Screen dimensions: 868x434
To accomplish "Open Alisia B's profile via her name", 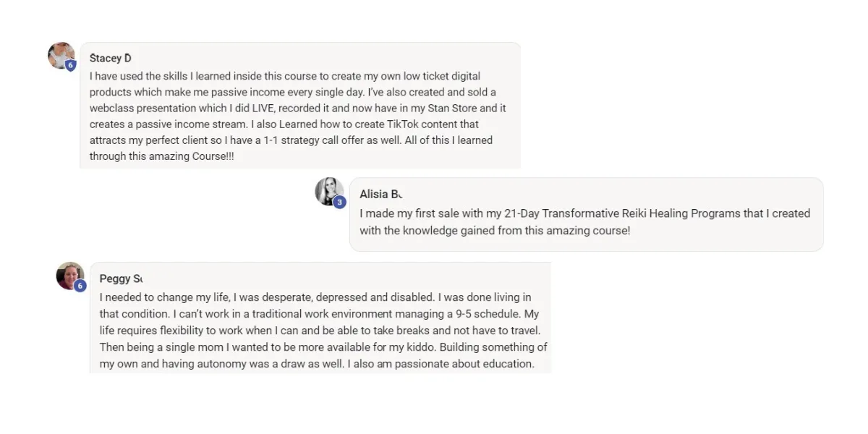I will [x=380, y=194].
